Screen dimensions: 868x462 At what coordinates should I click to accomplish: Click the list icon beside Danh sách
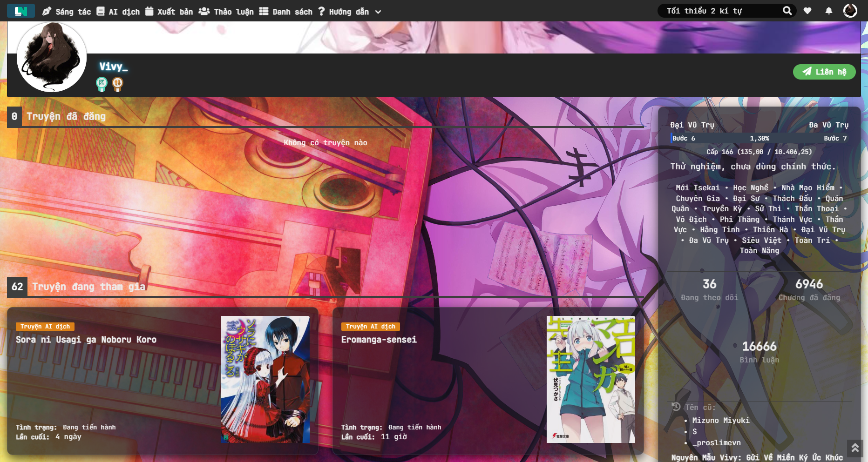pyautogui.click(x=264, y=11)
